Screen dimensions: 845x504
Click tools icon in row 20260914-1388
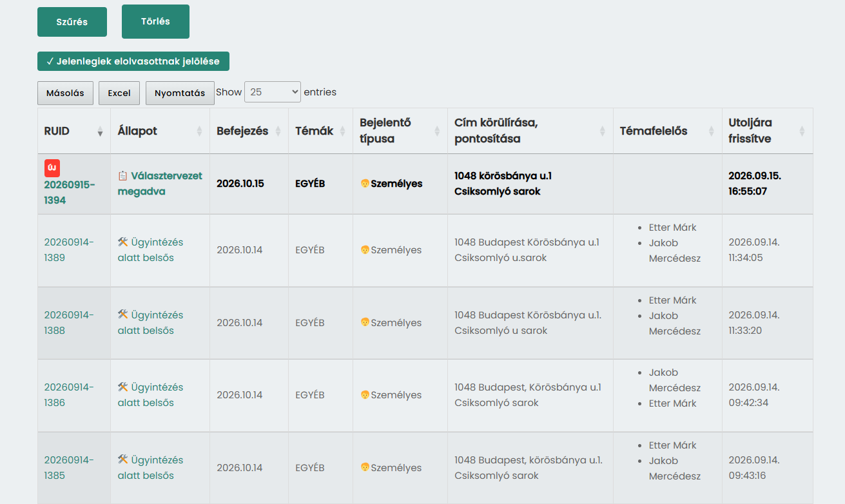(123, 315)
